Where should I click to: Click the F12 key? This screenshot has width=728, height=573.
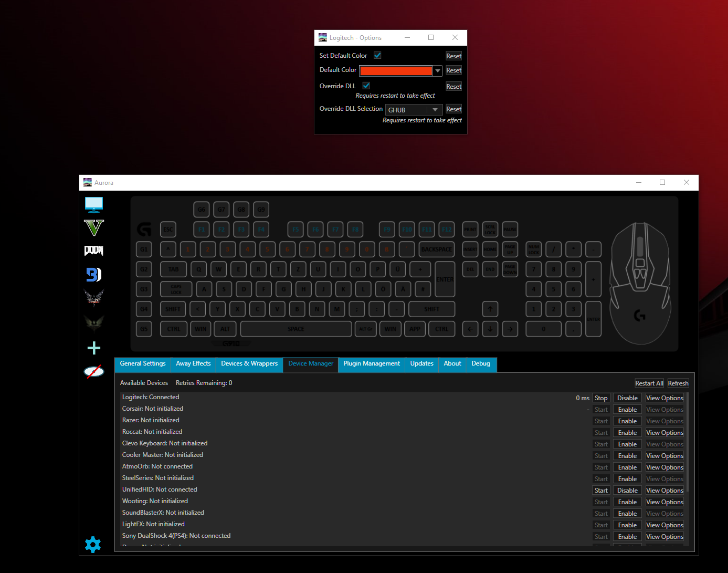447,230
